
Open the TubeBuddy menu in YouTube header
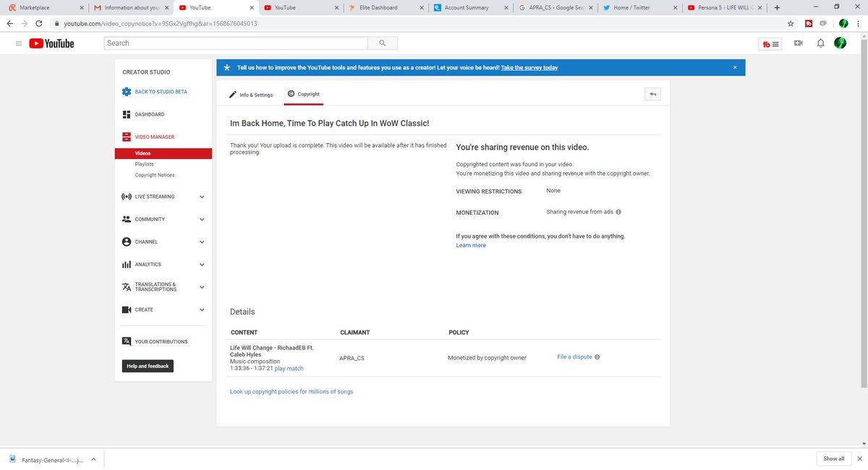point(771,43)
